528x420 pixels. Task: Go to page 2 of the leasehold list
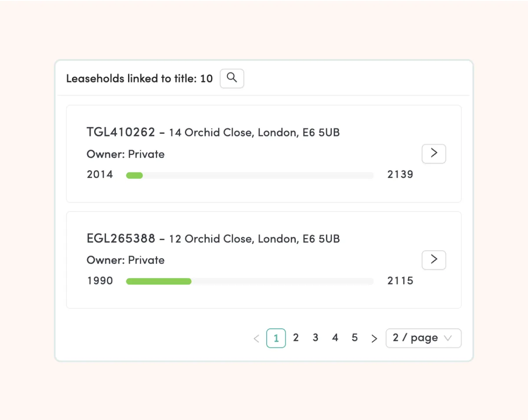296,338
